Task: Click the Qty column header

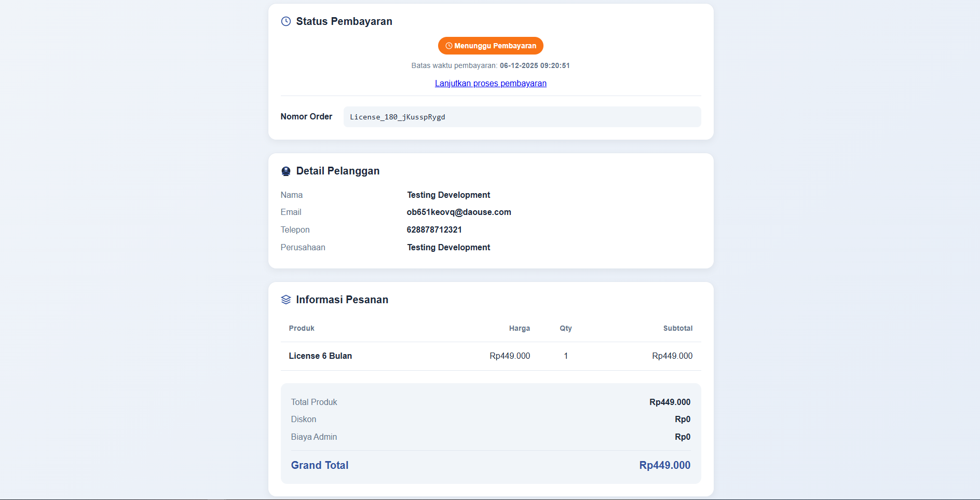Action: pyautogui.click(x=565, y=328)
